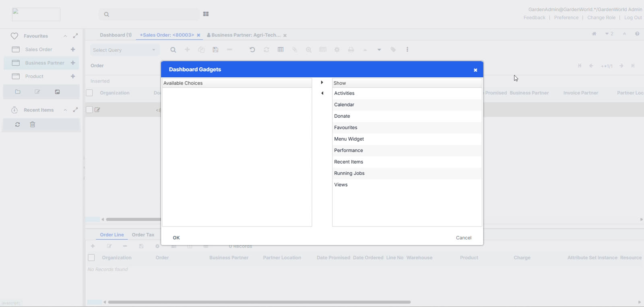644x307 pixels.
Task: Click the Save record floppy icon
Action: coord(215,50)
